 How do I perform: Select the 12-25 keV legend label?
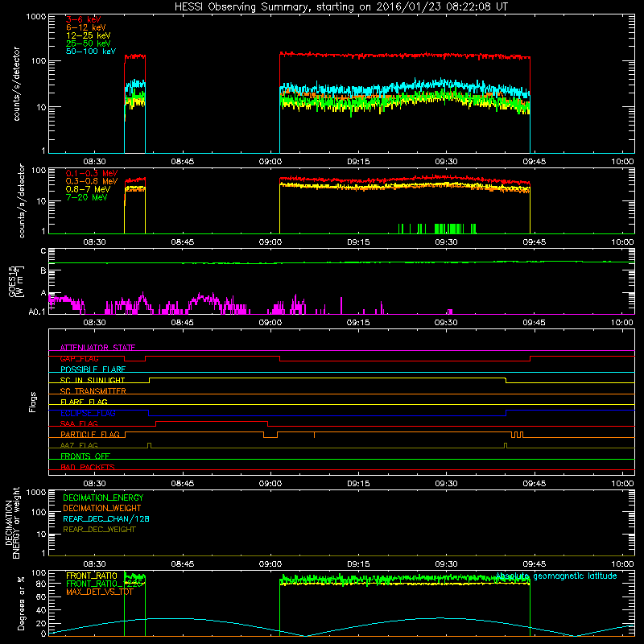(89, 35)
